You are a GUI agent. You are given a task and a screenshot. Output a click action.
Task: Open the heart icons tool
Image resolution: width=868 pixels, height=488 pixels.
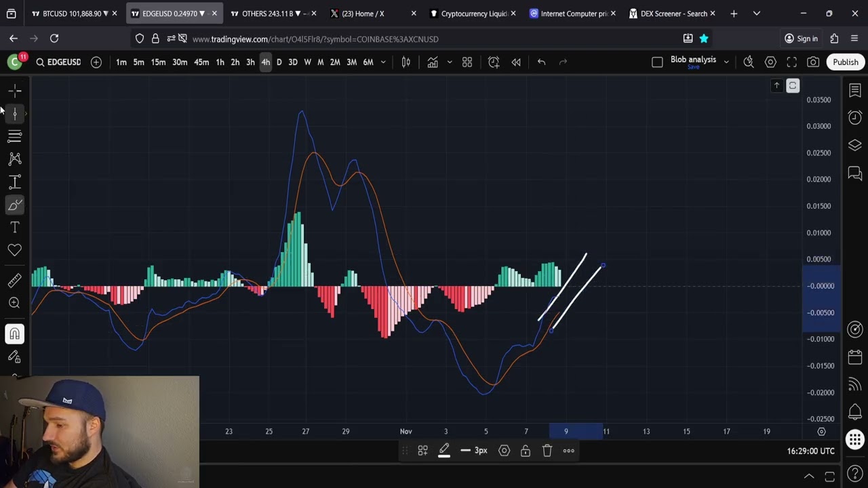tap(15, 250)
